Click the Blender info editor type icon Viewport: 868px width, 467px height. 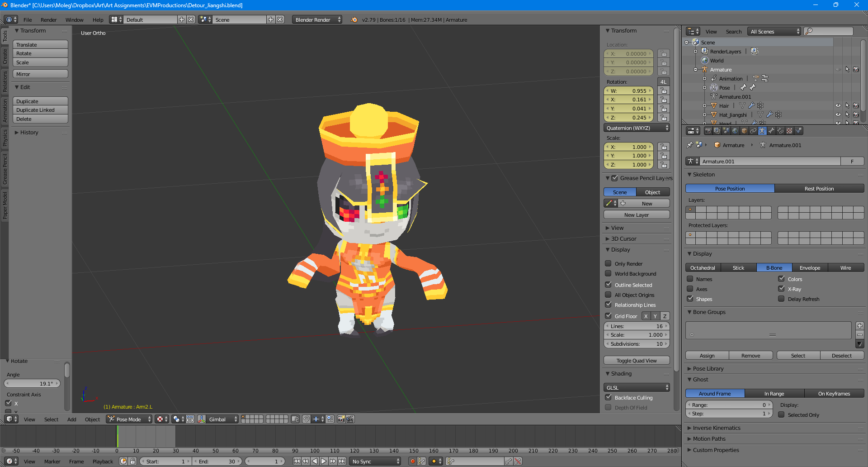coord(11,19)
